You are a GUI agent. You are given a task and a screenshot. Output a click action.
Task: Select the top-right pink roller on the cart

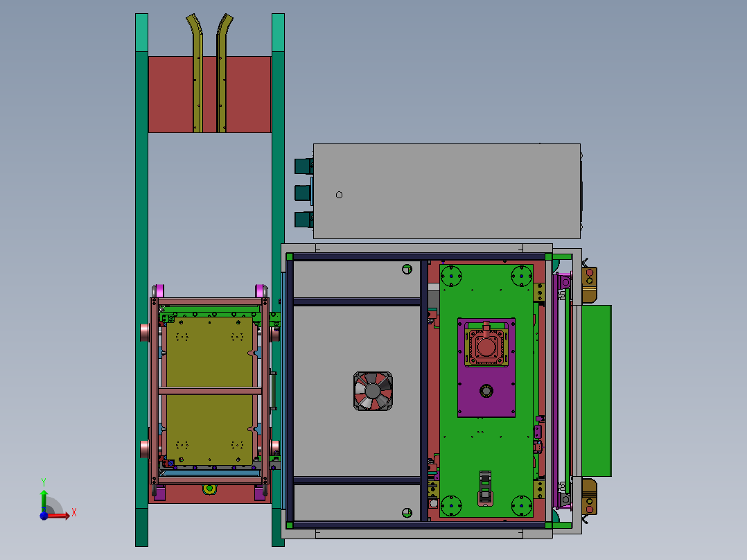[x=261, y=290]
